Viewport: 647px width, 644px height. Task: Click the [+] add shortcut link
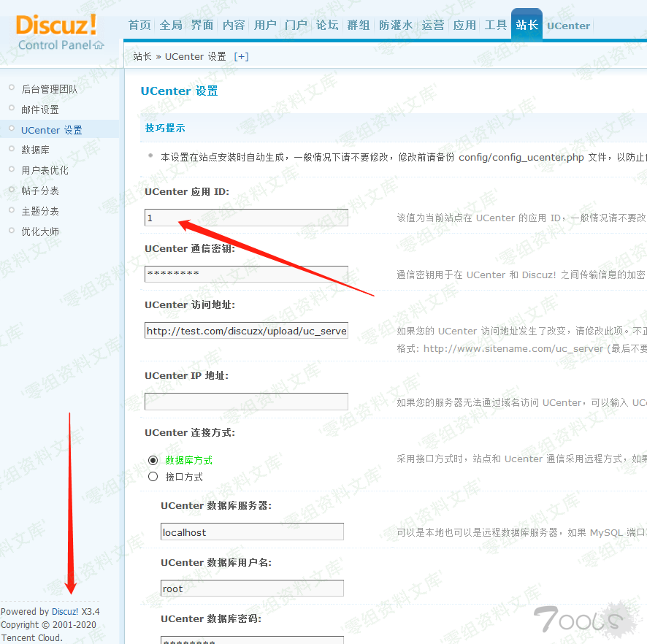pos(241,56)
